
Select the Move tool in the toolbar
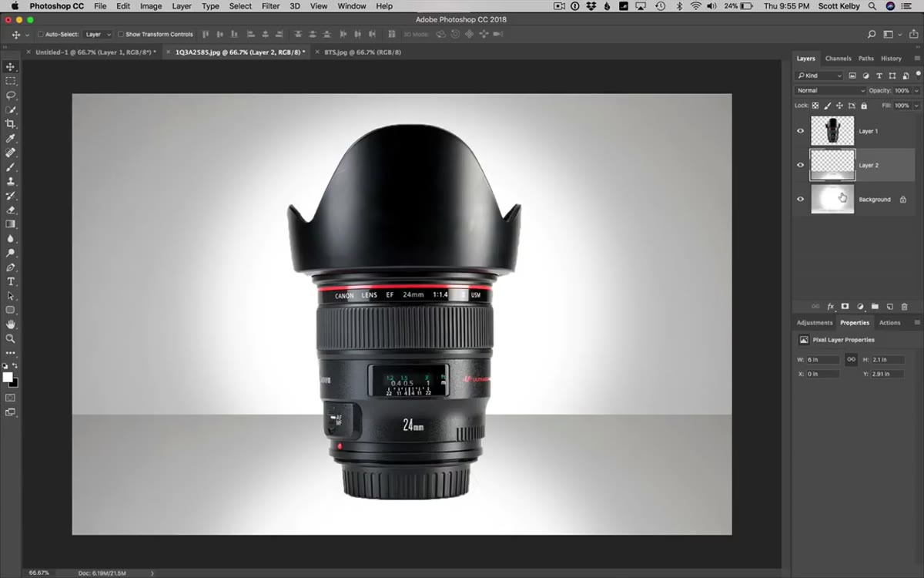(10, 67)
